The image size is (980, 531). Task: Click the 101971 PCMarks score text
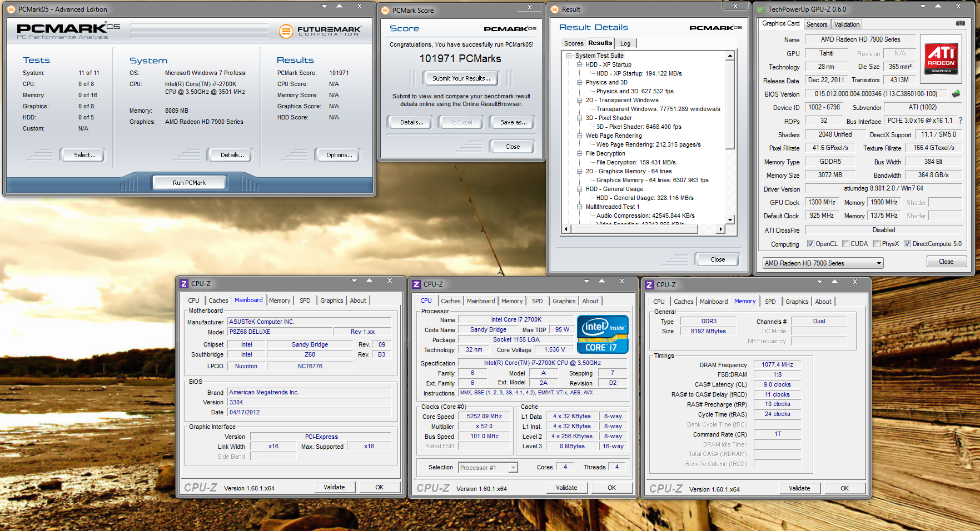[x=460, y=59]
